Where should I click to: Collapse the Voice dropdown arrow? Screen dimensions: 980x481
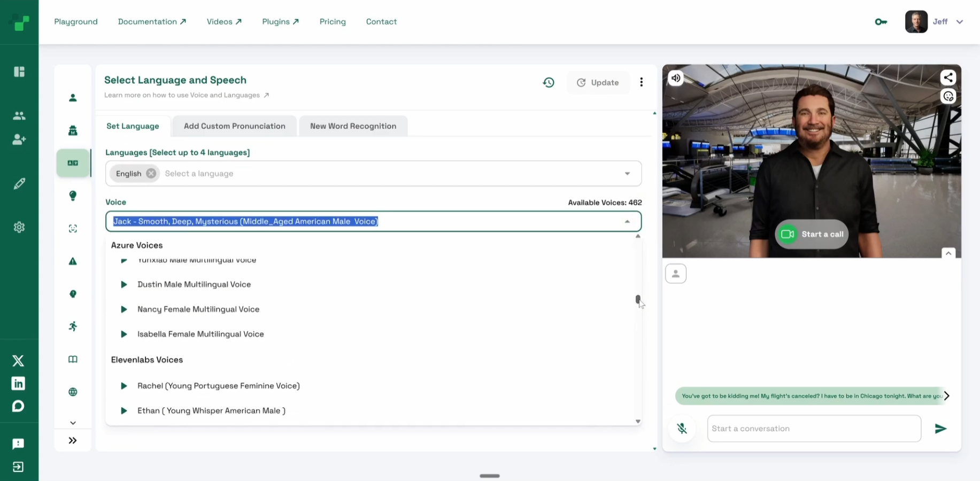[627, 221]
